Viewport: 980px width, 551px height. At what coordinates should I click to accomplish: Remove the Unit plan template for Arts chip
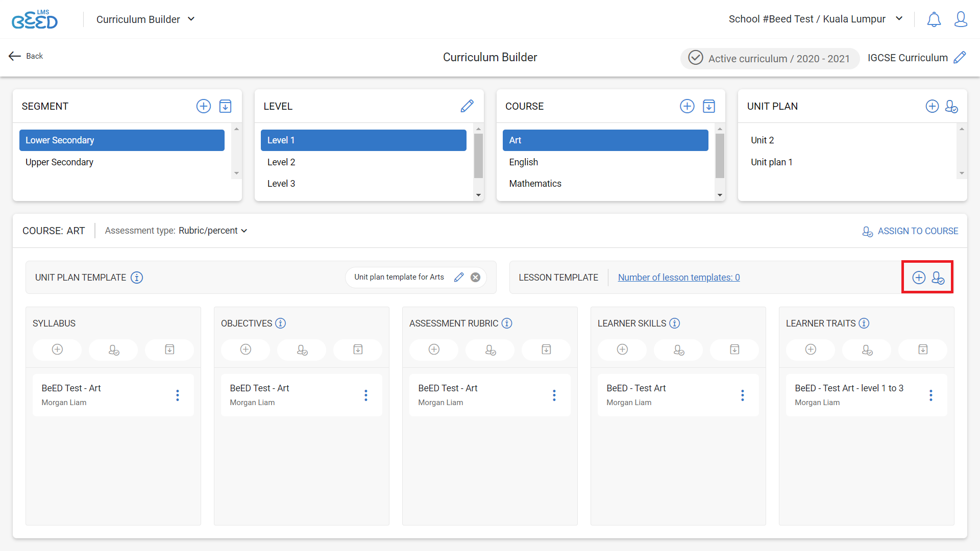(475, 277)
